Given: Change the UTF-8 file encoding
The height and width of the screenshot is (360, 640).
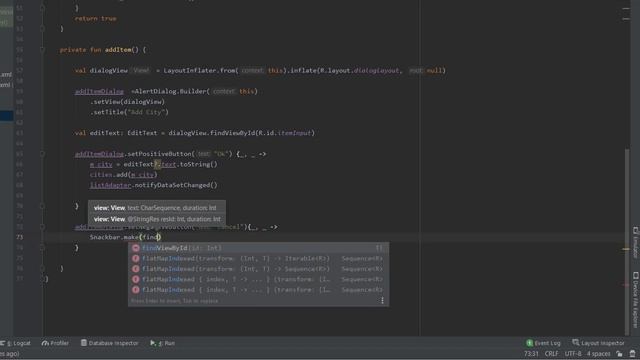Looking at the screenshot, I should point(573,354).
